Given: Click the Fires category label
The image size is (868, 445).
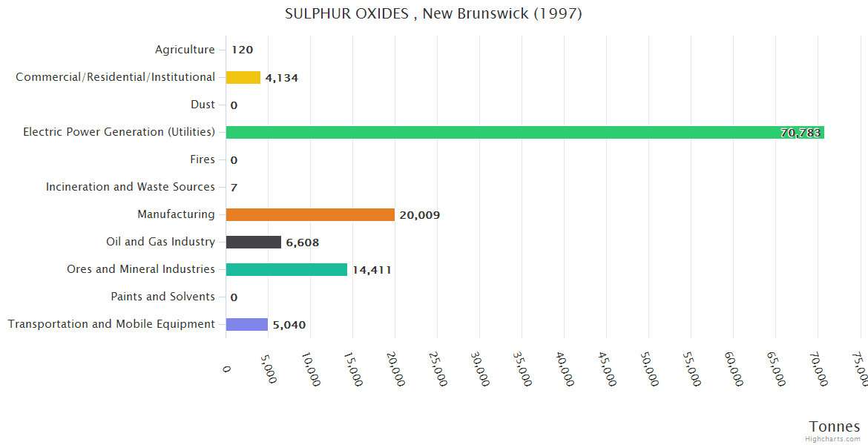Looking at the screenshot, I should point(203,159).
